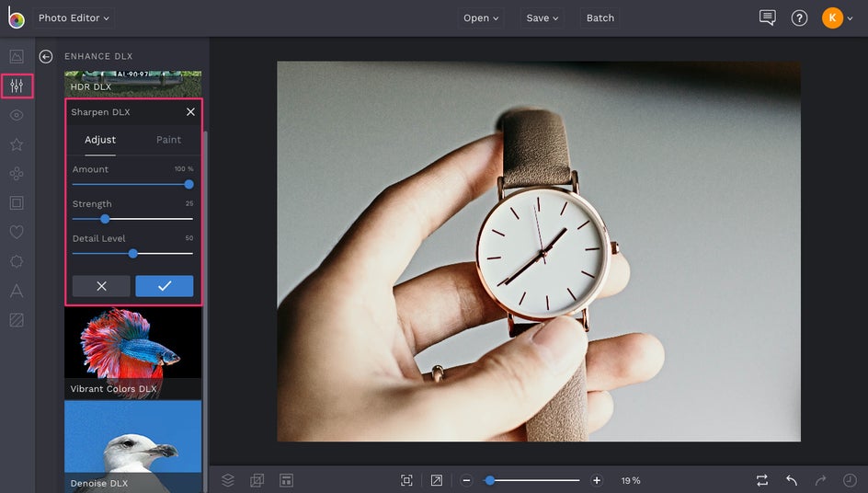Click the canvas layout icon in bottom bar

coord(286,480)
